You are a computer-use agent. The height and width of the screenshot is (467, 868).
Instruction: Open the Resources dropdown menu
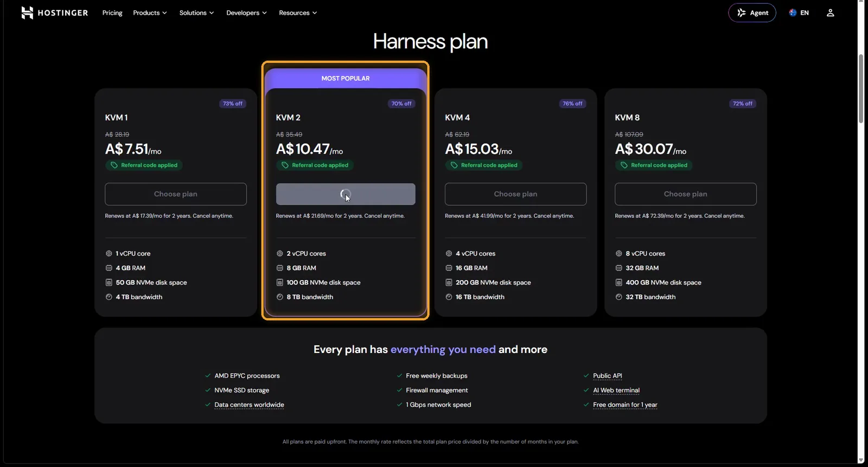[x=298, y=12]
